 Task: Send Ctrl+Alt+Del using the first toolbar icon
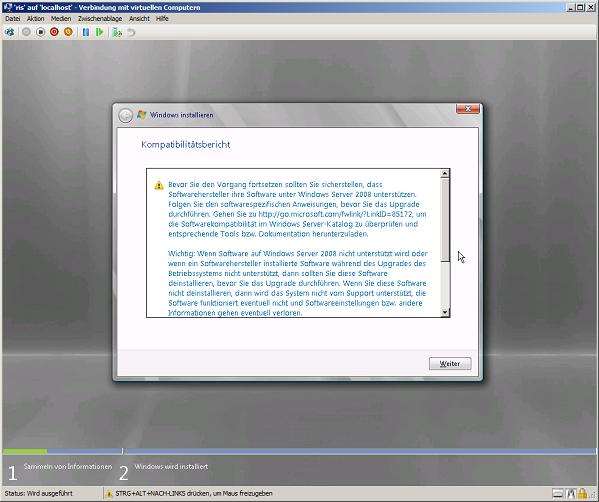pos(10,32)
